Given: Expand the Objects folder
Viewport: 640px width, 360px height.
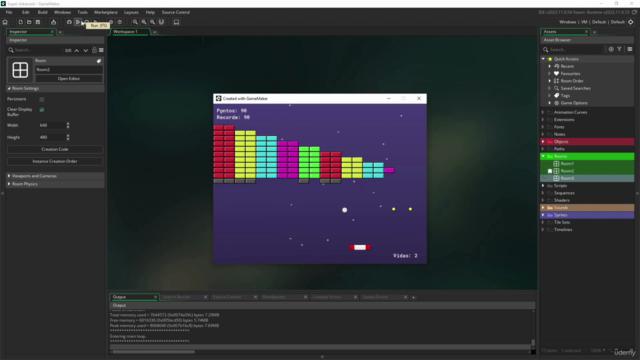Looking at the screenshot, I should (x=543, y=142).
